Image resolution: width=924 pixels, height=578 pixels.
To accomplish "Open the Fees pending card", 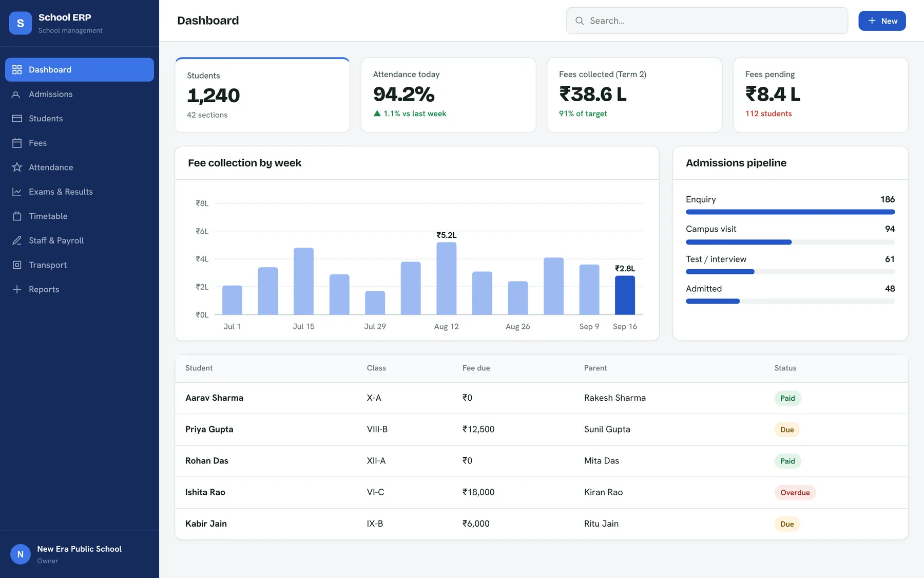I will [820, 95].
